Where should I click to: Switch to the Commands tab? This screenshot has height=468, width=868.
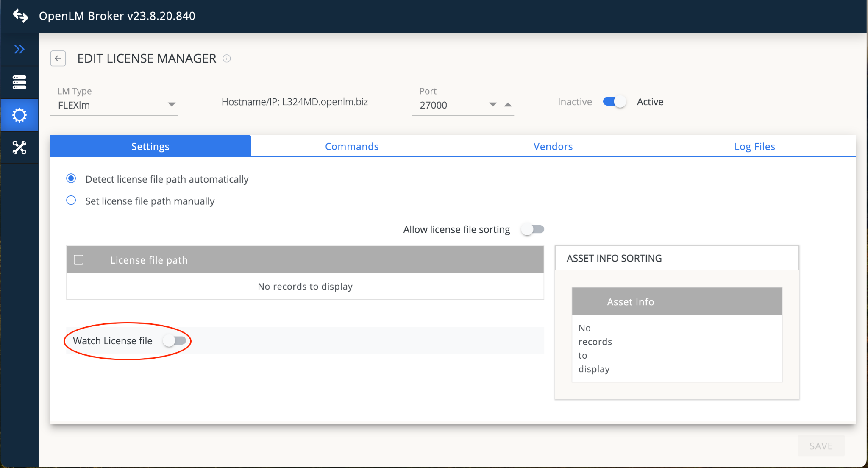pos(352,147)
